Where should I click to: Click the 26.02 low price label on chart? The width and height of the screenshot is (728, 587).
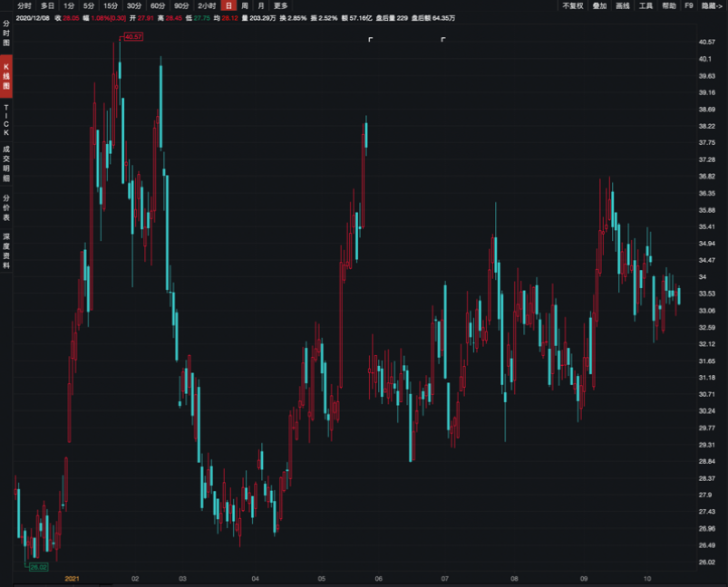click(38, 567)
